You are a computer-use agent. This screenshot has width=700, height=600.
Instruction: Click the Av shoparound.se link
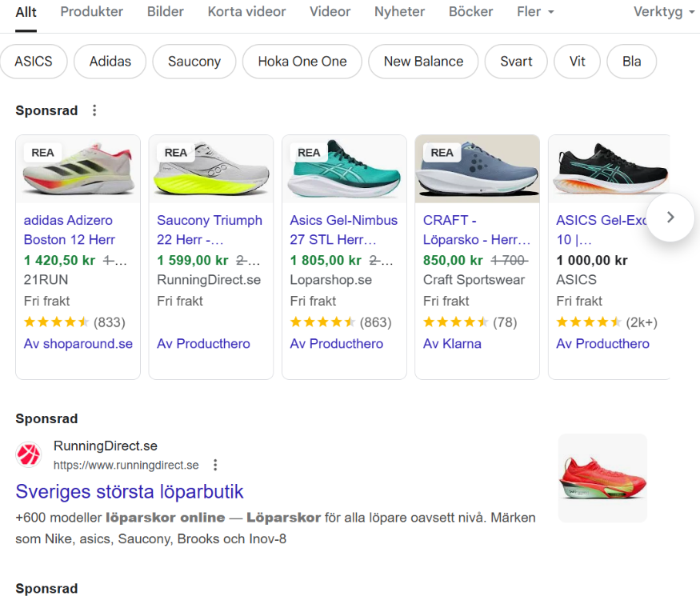[78, 344]
